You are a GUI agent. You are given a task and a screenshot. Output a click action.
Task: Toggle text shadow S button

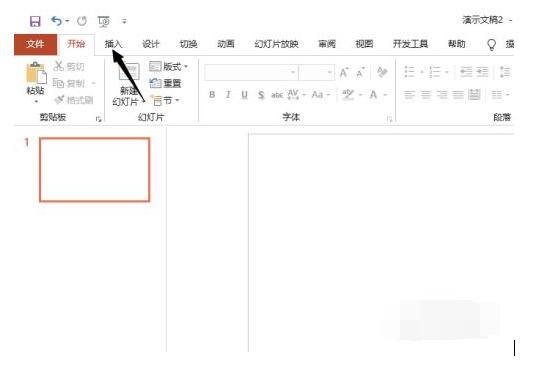[x=261, y=95]
